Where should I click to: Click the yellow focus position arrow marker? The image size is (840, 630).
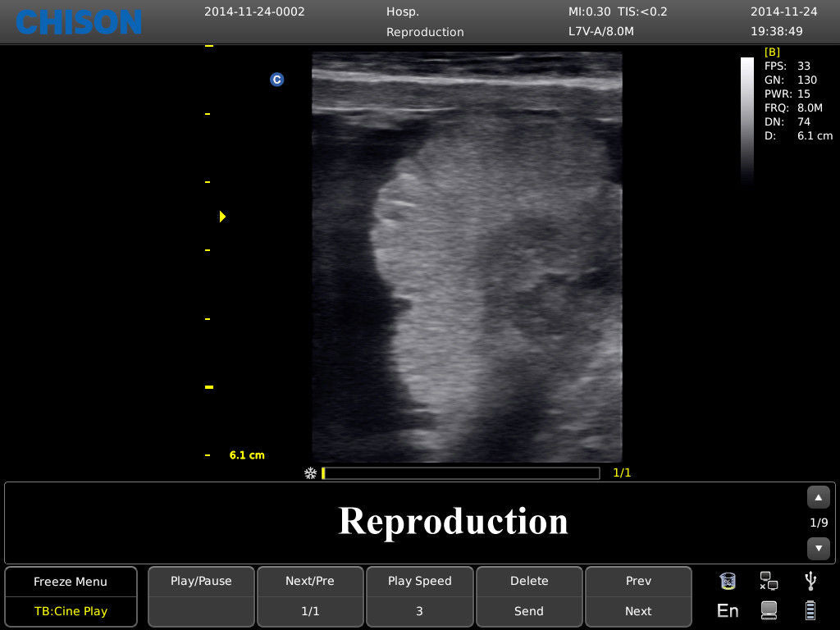point(222,217)
